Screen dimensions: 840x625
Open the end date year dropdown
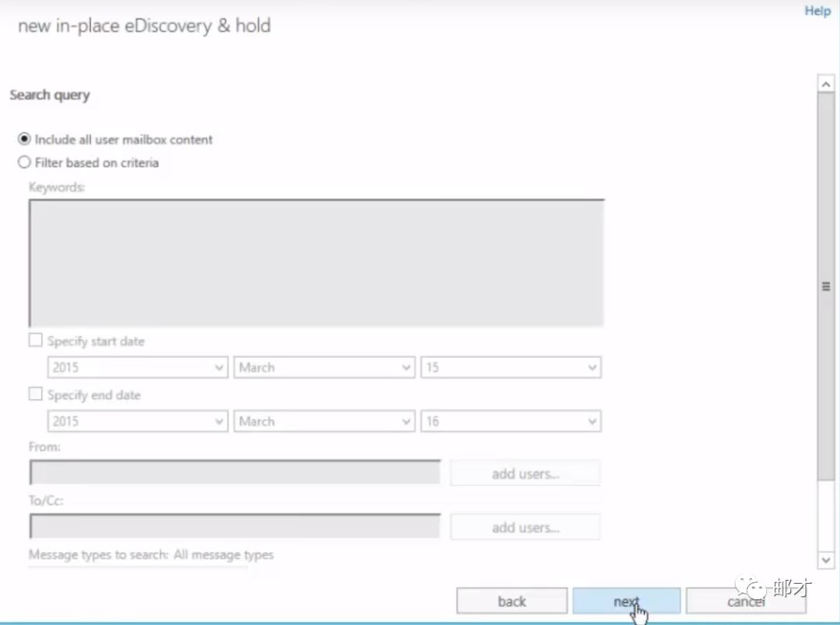(137, 421)
